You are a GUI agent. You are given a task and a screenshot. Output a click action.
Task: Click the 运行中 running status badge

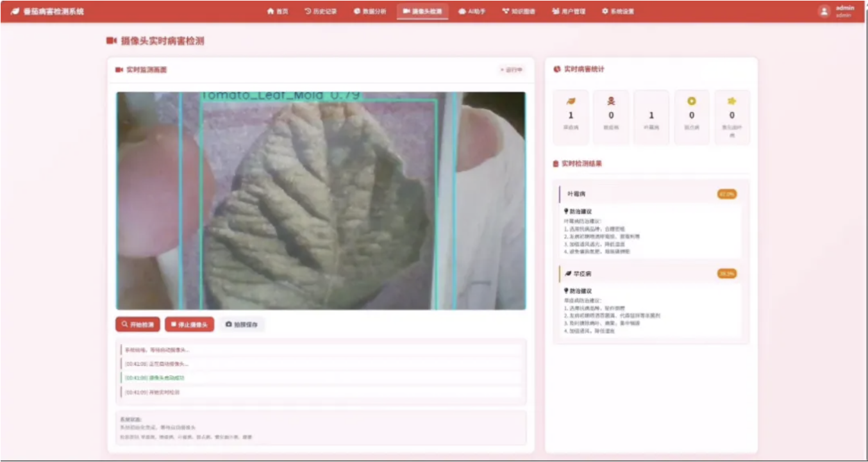[512, 70]
